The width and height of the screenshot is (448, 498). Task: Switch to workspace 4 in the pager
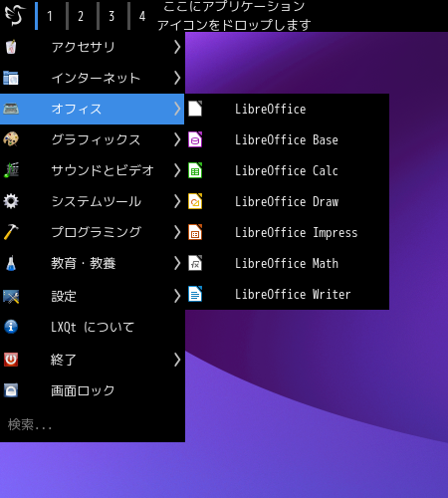(x=141, y=16)
